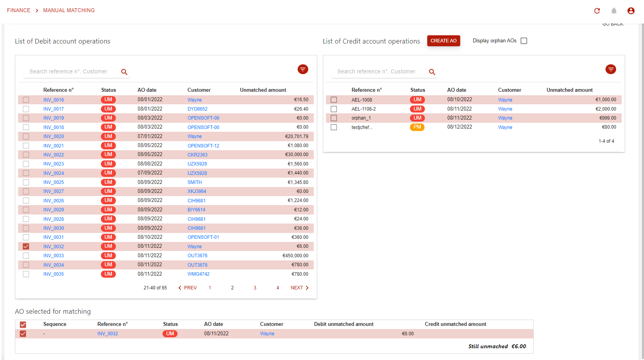Enable Display orphan AOs checkbox
The image size is (644, 360).
pos(524,41)
